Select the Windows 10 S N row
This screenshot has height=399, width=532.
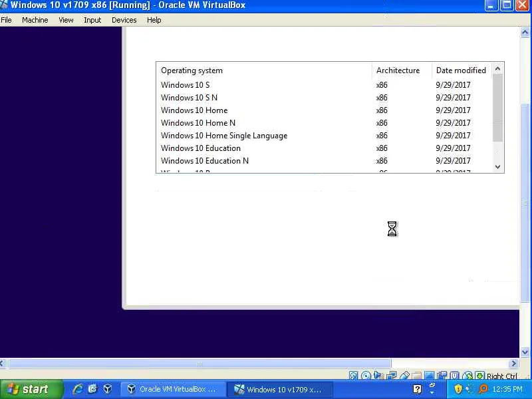tap(325, 97)
